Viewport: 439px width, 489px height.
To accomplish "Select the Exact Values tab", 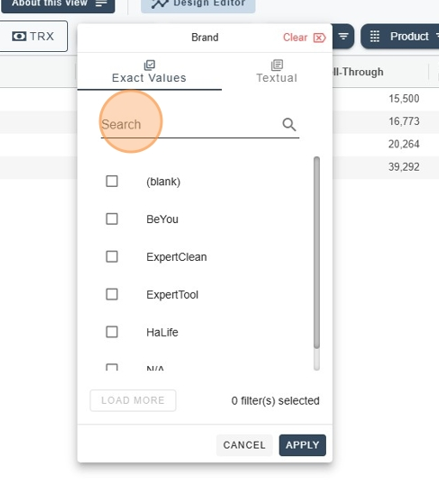I will tap(149, 71).
